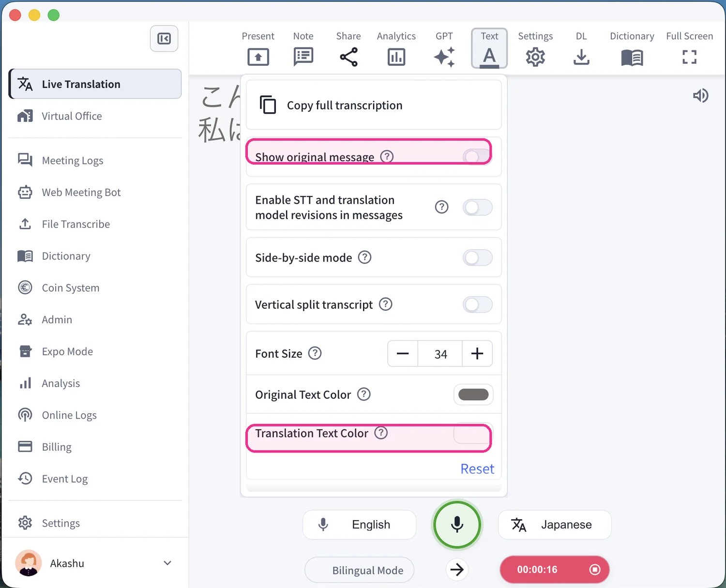Open the GPT sparkle icon
Image resolution: width=726 pixels, height=588 pixels.
click(x=444, y=57)
